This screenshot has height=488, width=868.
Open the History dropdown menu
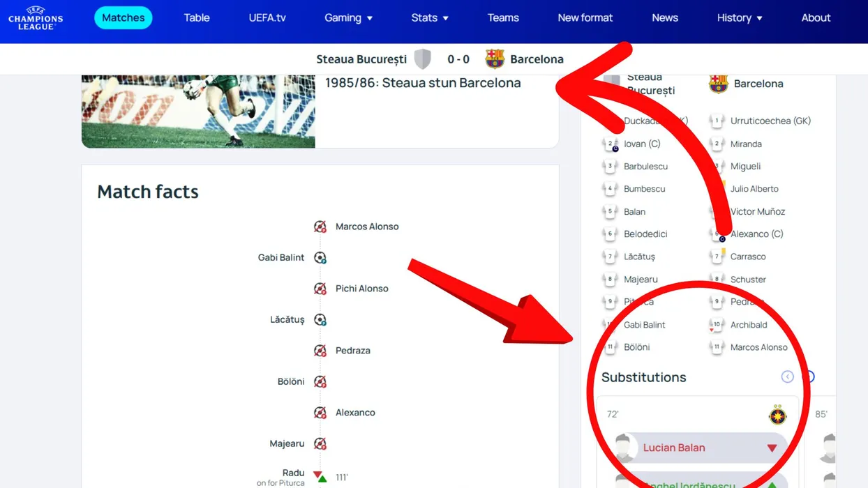tap(739, 18)
